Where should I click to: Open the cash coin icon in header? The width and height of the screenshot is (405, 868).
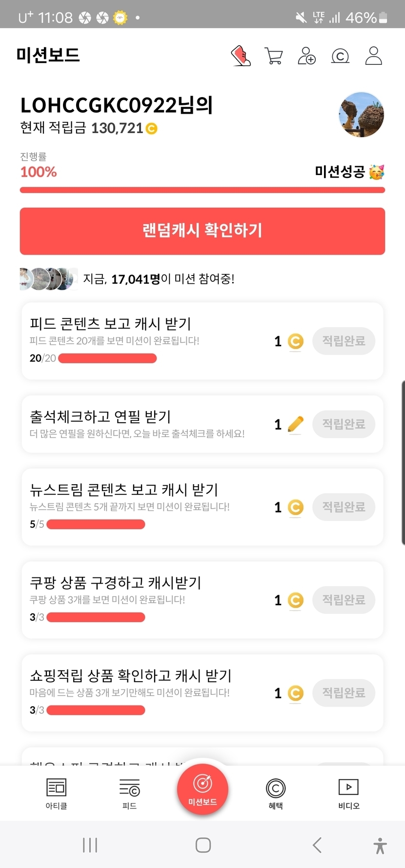pyautogui.click(x=340, y=56)
